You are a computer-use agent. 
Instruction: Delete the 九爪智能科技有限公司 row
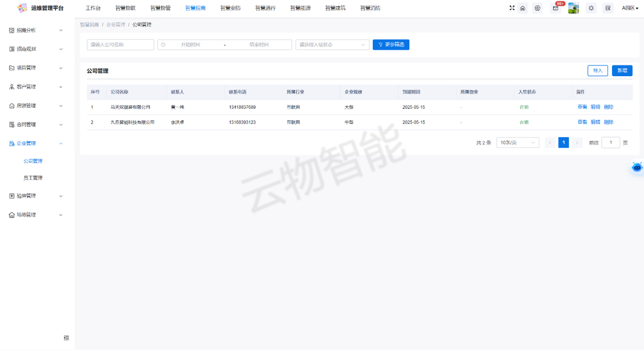(608, 122)
